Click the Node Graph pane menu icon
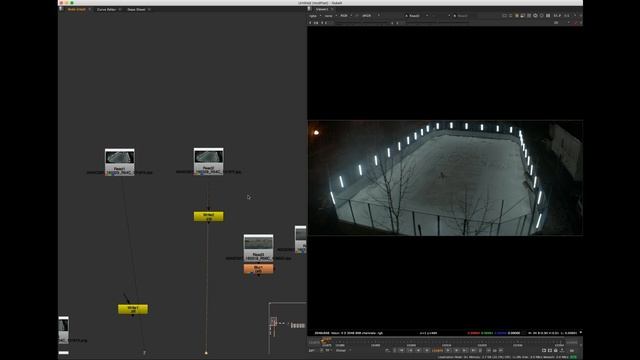 61,9
